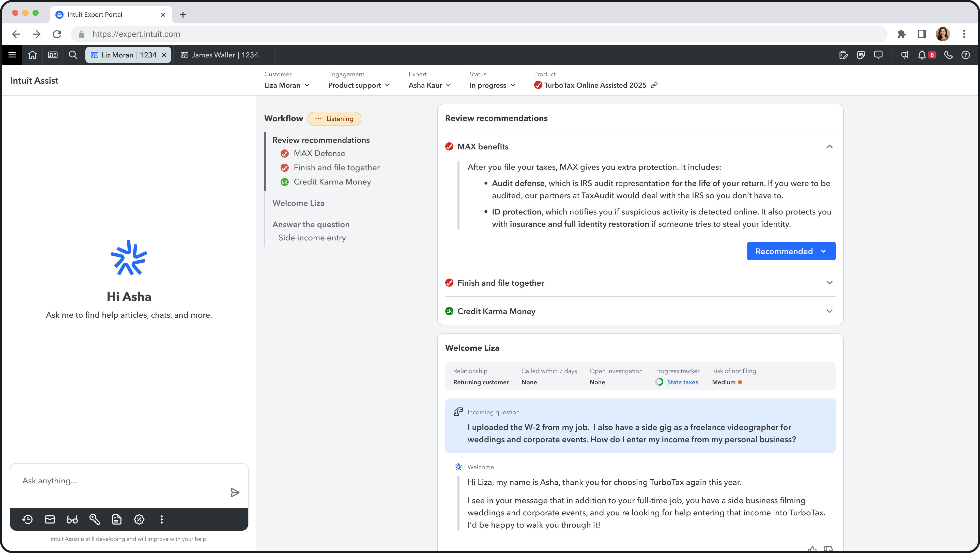Click the history clock icon in Assist toolbar
Image resolution: width=980 pixels, height=553 pixels.
click(x=27, y=519)
